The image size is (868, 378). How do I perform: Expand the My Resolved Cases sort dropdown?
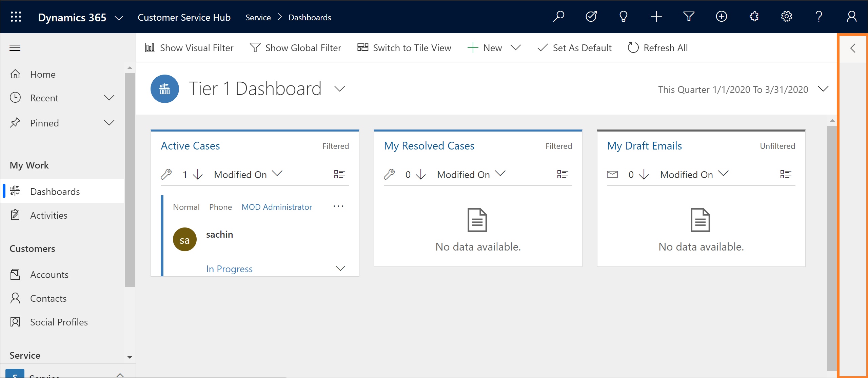click(501, 174)
